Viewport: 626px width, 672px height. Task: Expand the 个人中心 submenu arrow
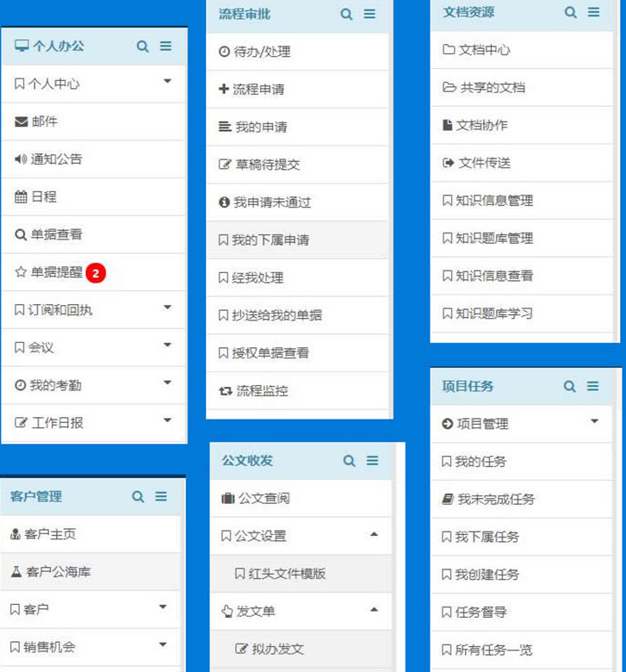(x=168, y=81)
